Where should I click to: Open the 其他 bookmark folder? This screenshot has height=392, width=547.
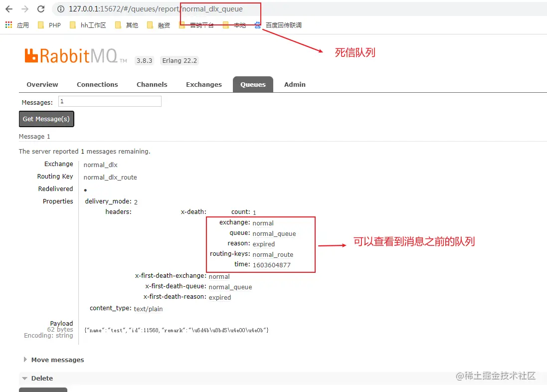(x=127, y=25)
